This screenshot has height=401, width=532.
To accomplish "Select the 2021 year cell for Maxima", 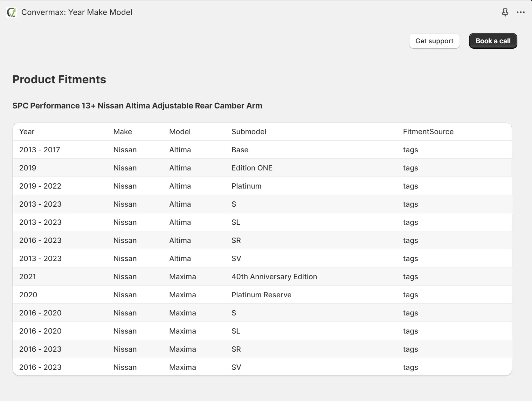I will (27, 277).
